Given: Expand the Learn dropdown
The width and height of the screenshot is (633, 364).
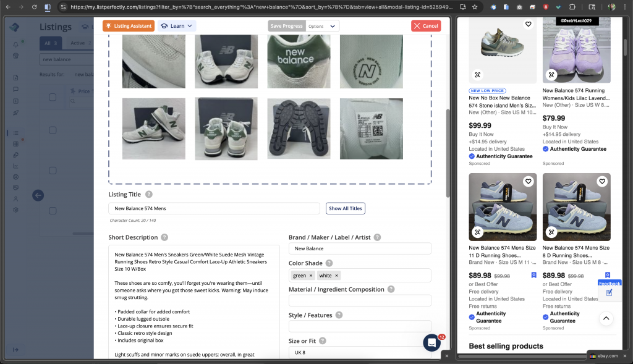Looking at the screenshot, I should point(177,26).
